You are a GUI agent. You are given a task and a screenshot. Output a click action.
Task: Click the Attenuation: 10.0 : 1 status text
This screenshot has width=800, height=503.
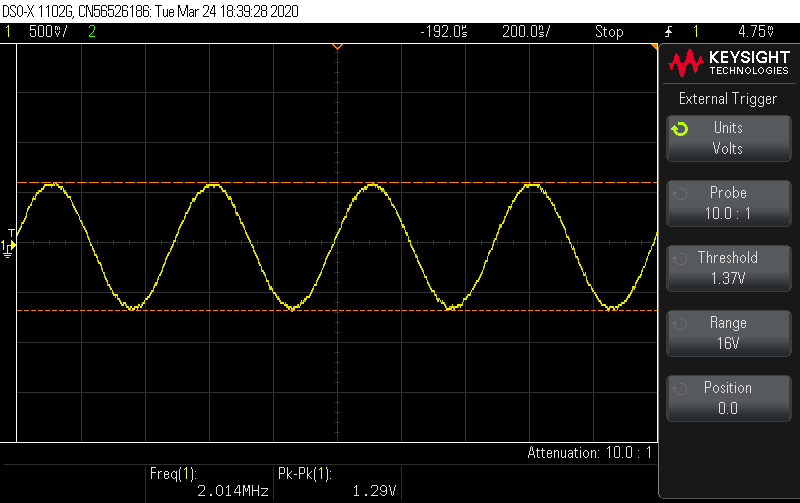[589, 452]
